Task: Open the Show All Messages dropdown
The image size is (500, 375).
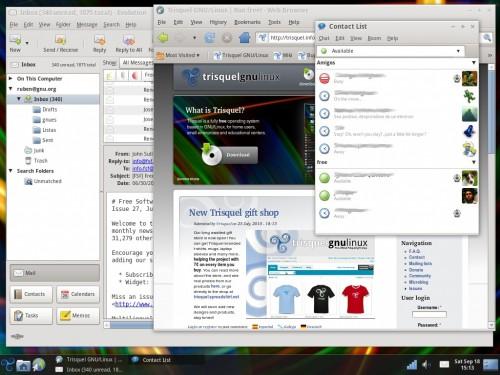Action: click(x=137, y=63)
